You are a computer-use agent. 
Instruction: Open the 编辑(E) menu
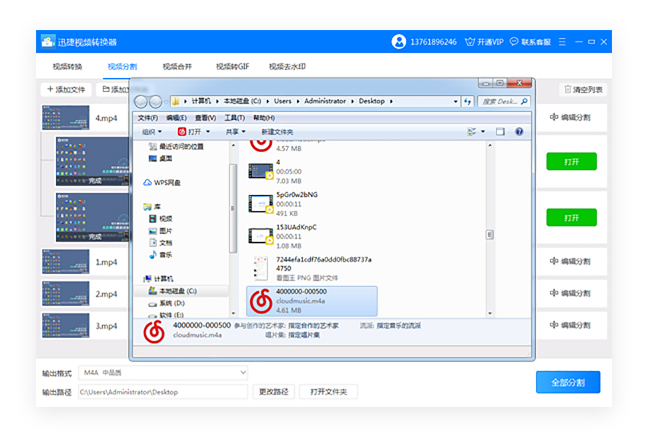click(x=176, y=118)
